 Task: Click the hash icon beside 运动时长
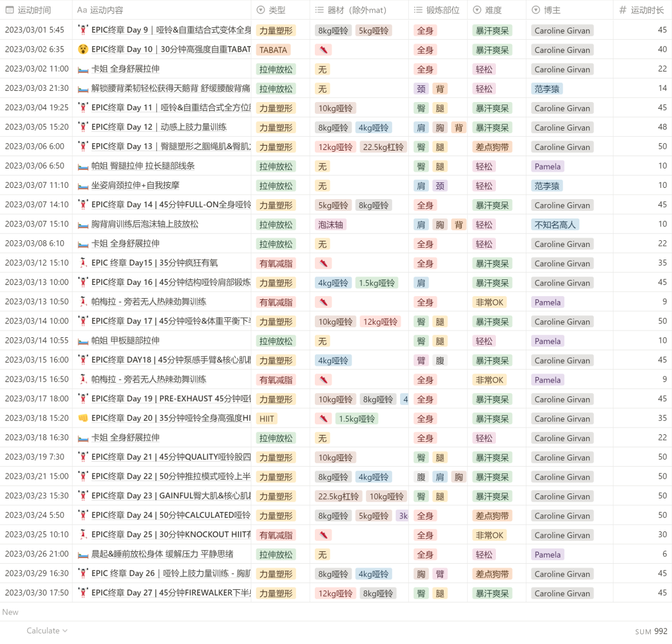coord(623,10)
